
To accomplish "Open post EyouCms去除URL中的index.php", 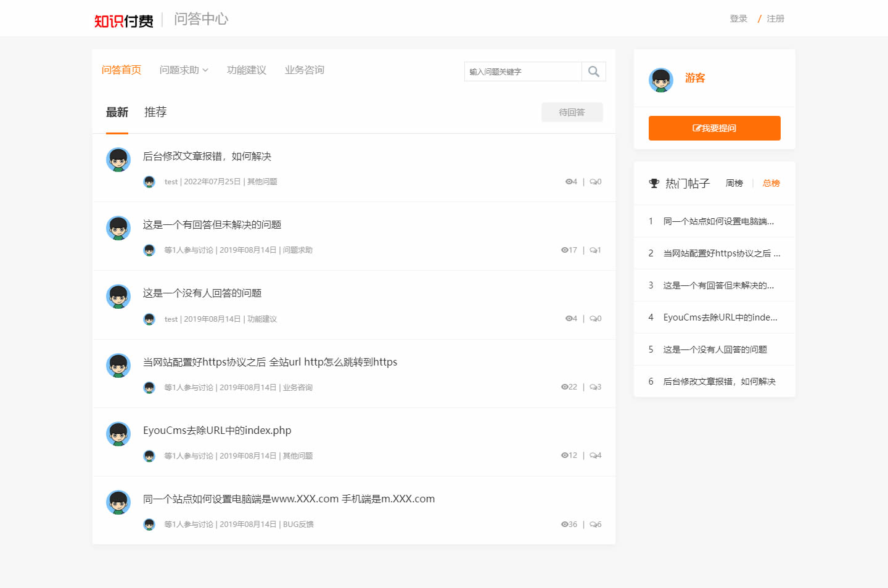I will point(217,431).
